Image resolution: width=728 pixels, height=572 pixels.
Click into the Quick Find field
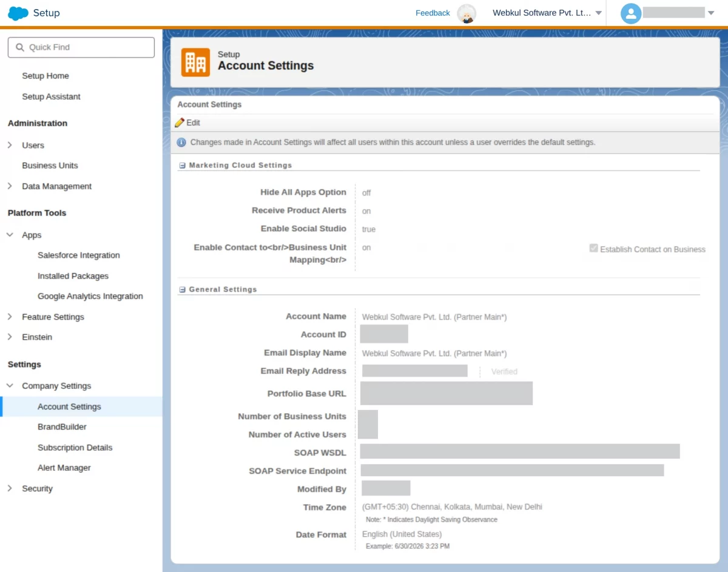(x=81, y=47)
